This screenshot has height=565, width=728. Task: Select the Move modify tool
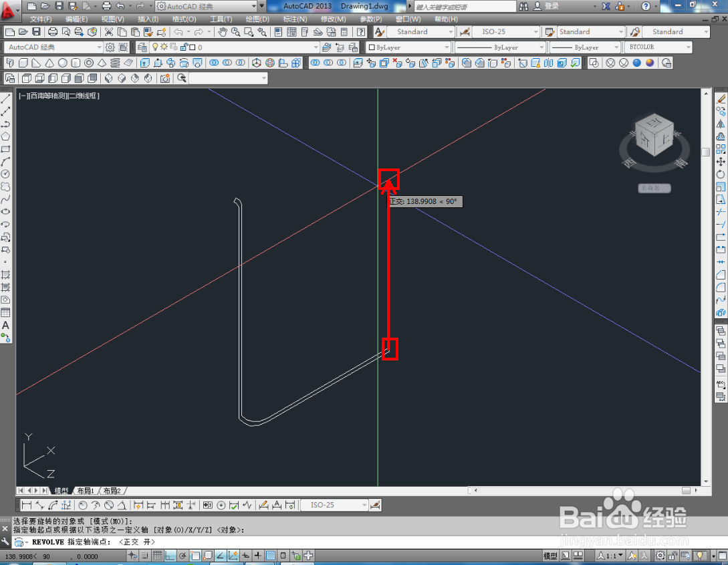(x=721, y=162)
